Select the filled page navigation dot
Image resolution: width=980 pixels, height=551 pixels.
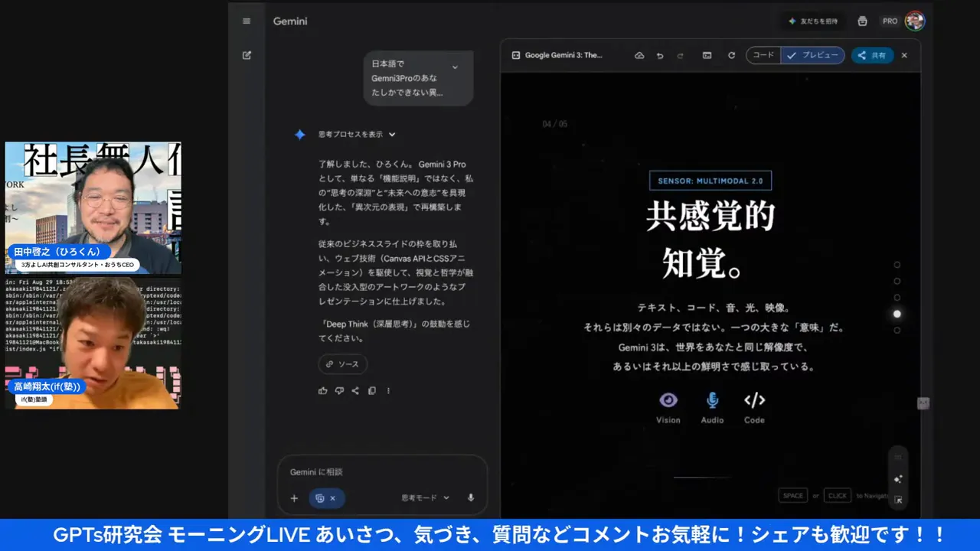[897, 313]
